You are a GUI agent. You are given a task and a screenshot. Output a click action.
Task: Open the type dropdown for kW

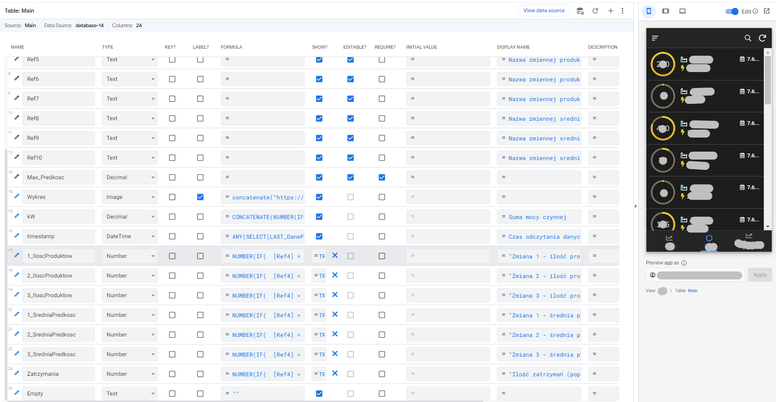click(x=130, y=216)
